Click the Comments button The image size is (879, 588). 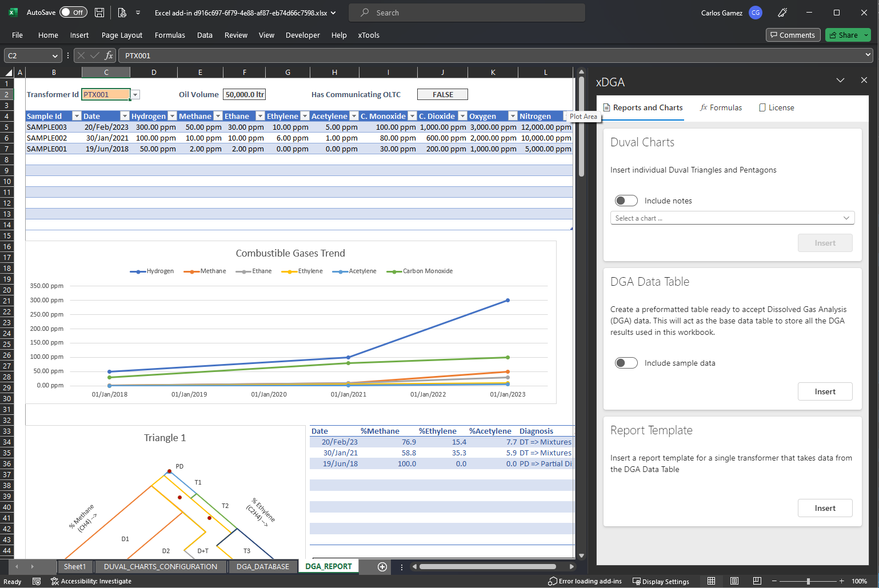tap(793, 35)
